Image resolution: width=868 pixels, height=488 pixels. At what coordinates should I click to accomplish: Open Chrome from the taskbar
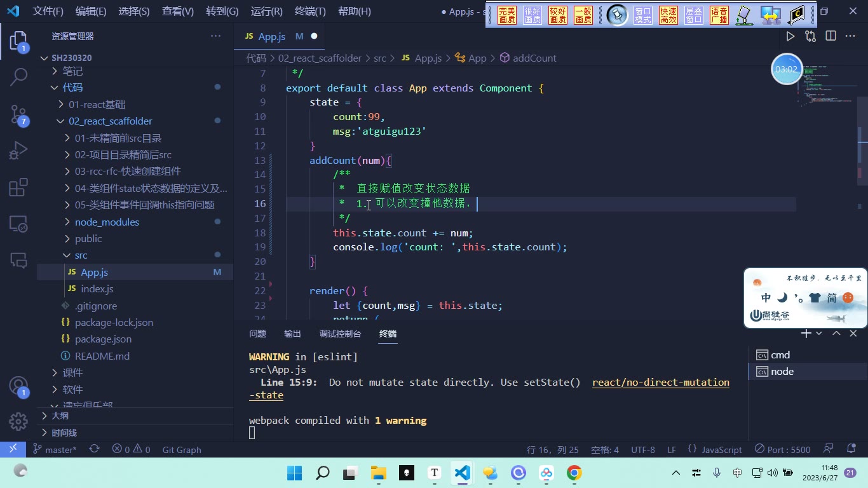click(574, 473)
